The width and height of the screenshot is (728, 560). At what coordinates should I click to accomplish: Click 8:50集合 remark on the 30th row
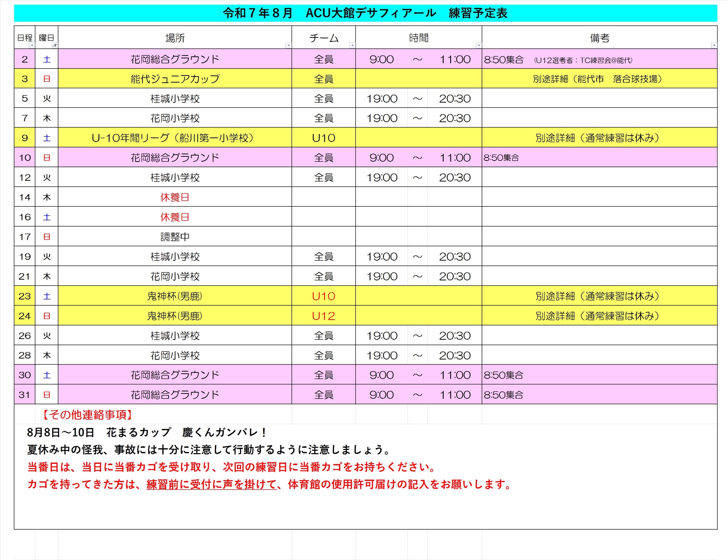pos(599,375)
